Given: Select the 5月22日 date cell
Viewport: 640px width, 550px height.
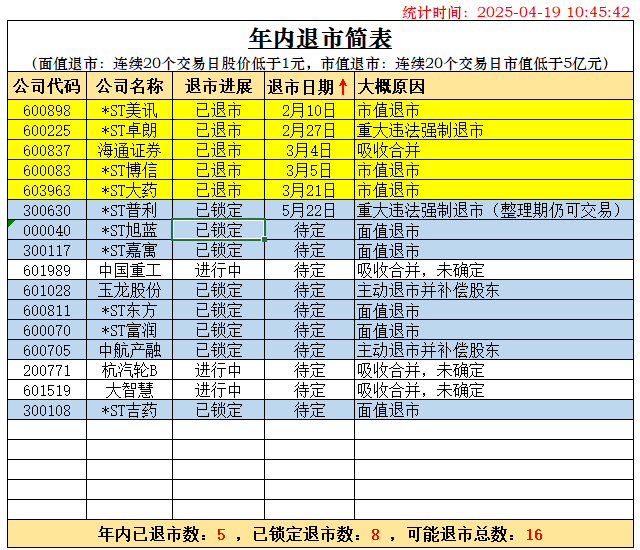Looking at the screenshot, I should pos(309,210).
